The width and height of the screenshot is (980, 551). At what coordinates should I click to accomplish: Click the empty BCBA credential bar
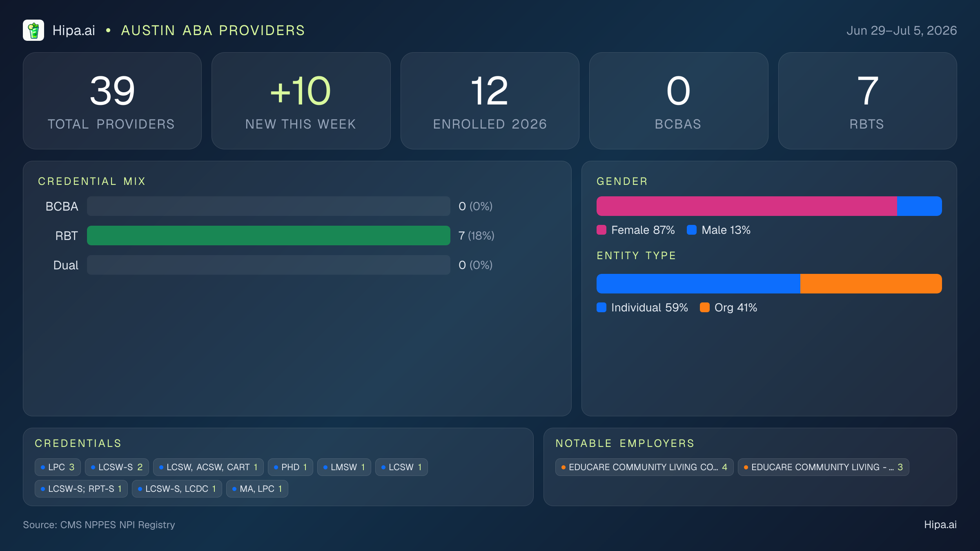(x=269, y=206)
